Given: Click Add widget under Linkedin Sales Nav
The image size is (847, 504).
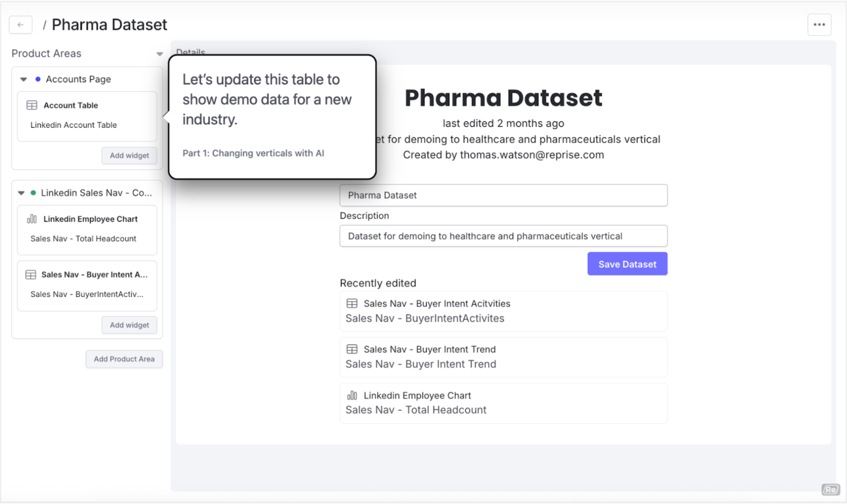Looking at the screenshot, I should 129,325.
